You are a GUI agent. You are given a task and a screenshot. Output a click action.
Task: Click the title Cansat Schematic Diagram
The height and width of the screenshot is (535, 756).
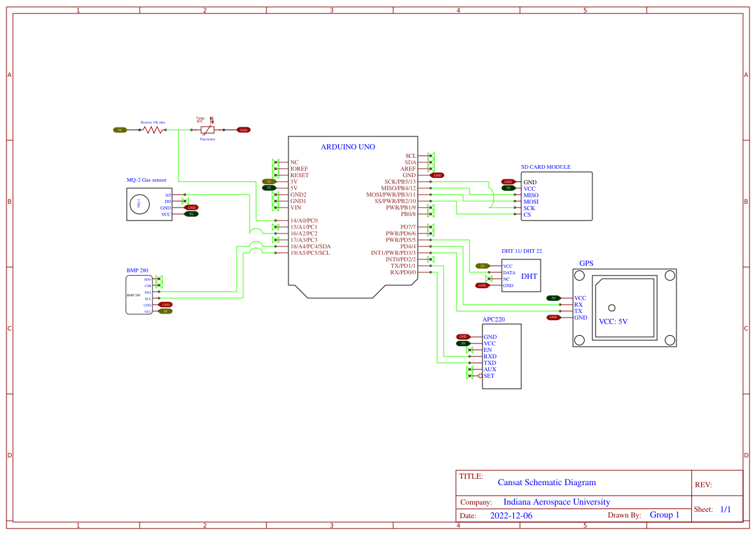pyautogui.click(x=546, y=483)
